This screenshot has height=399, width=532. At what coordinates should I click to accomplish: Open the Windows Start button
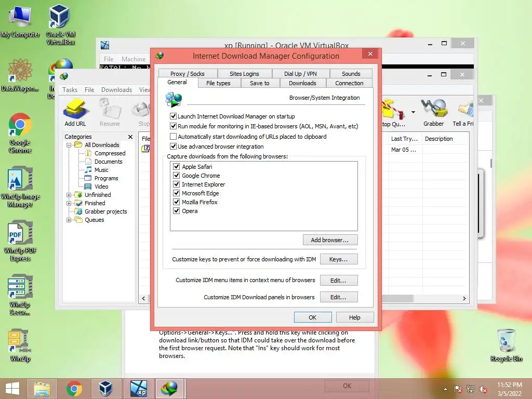coord(12,389)
